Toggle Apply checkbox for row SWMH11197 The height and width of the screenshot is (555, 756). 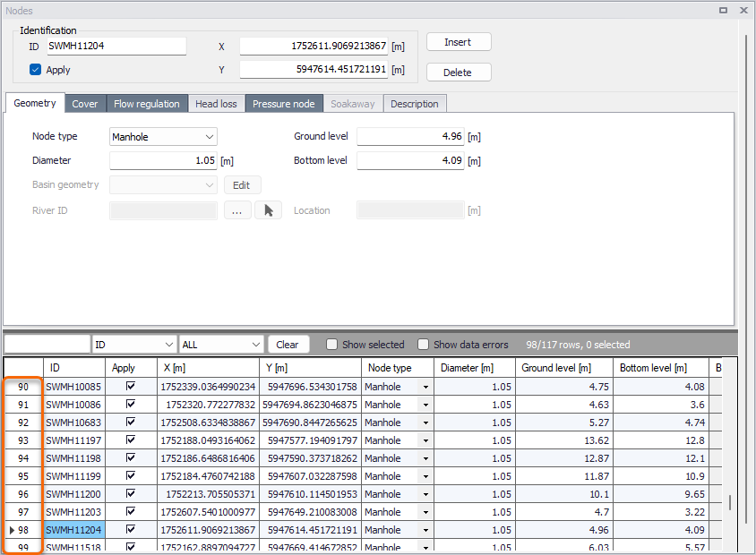pos(130,440)
